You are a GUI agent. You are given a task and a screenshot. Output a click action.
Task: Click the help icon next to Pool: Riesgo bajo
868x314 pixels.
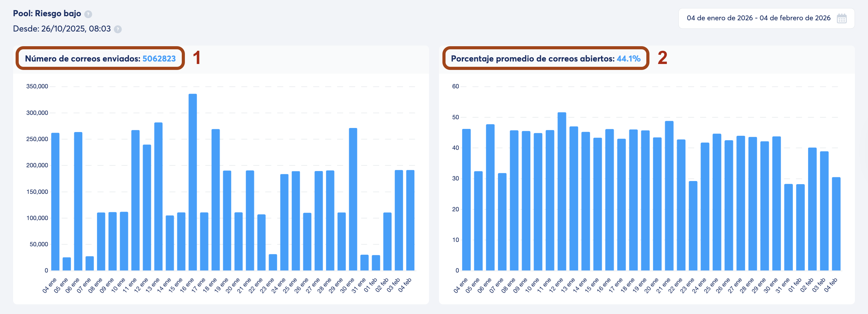click(x=88, y=14)
